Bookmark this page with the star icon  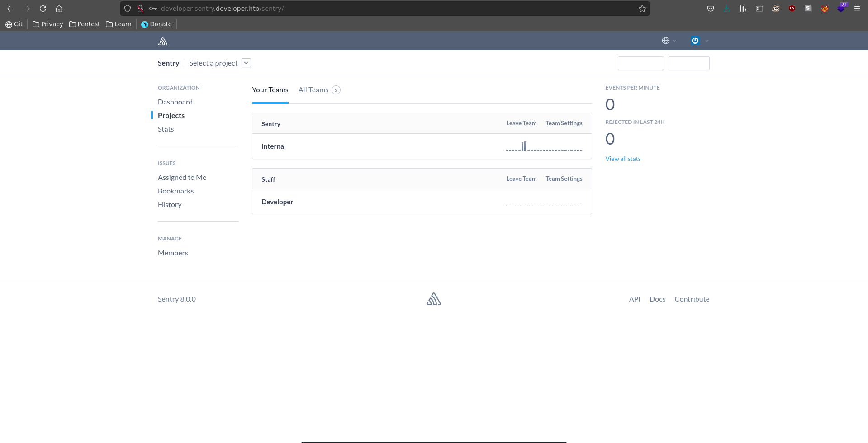coord(642,9)
